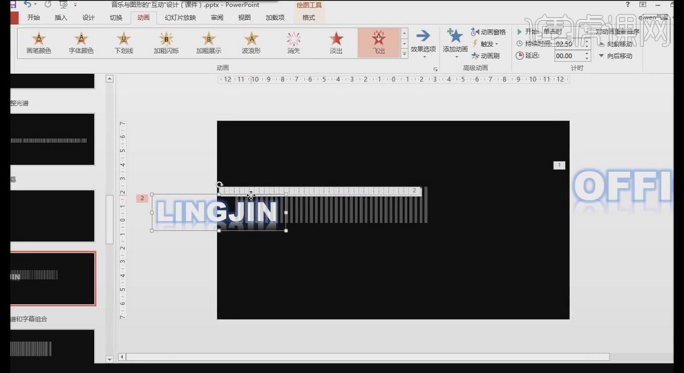Click horizontal scrollbar left arrow below slide
Image resolution: width=684 pixels, height=373 pixels.
pos(122,357)
